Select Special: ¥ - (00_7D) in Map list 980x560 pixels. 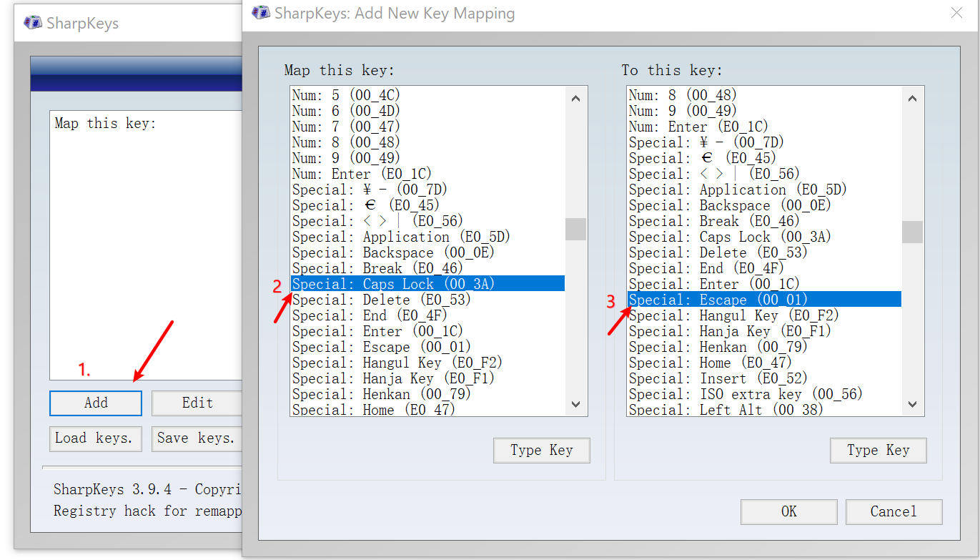tap(427, 190)
